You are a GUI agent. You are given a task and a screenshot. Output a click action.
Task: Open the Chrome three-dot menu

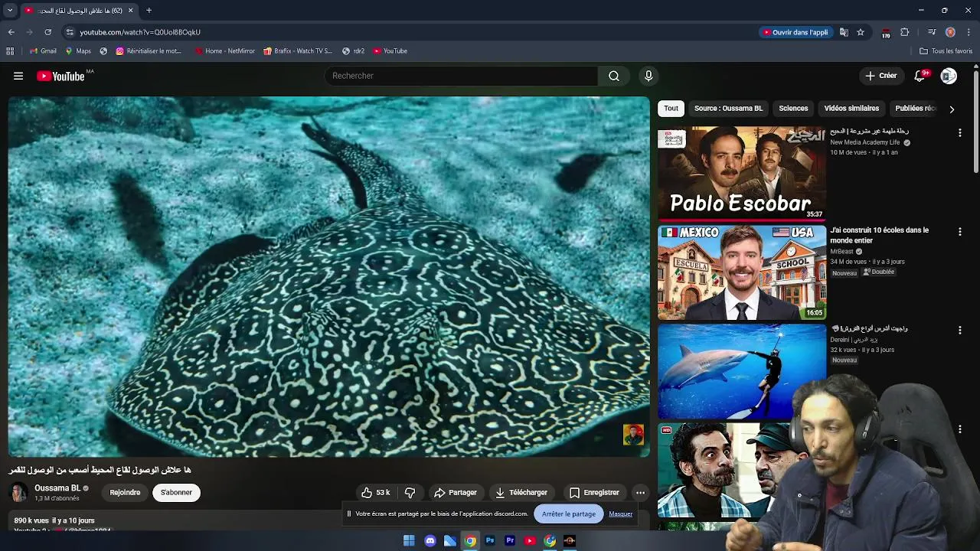969,32
